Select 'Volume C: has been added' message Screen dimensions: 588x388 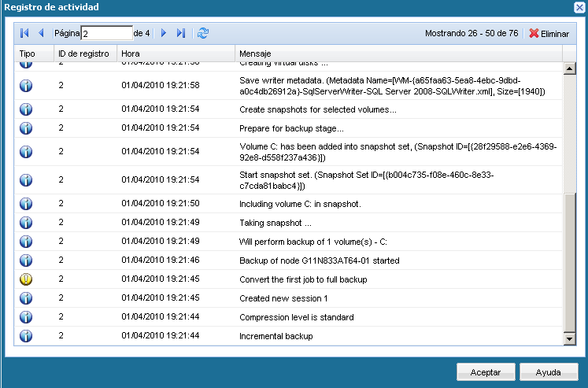pos(398,152)
